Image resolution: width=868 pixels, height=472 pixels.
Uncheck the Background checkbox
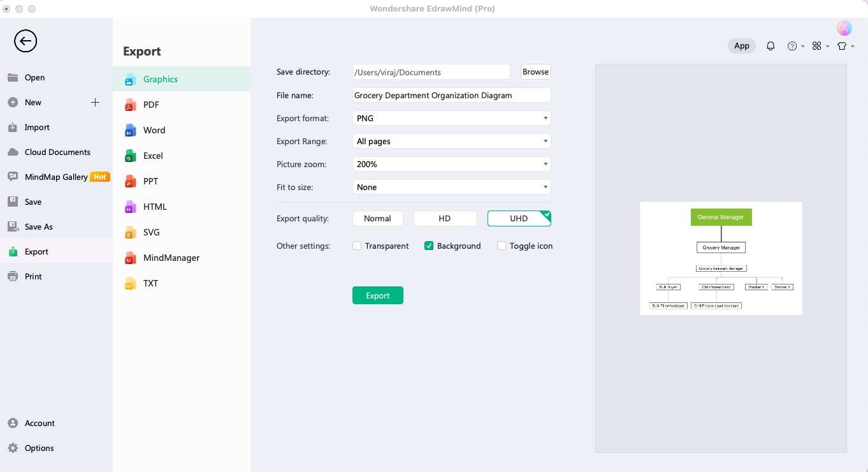[429, 246]
